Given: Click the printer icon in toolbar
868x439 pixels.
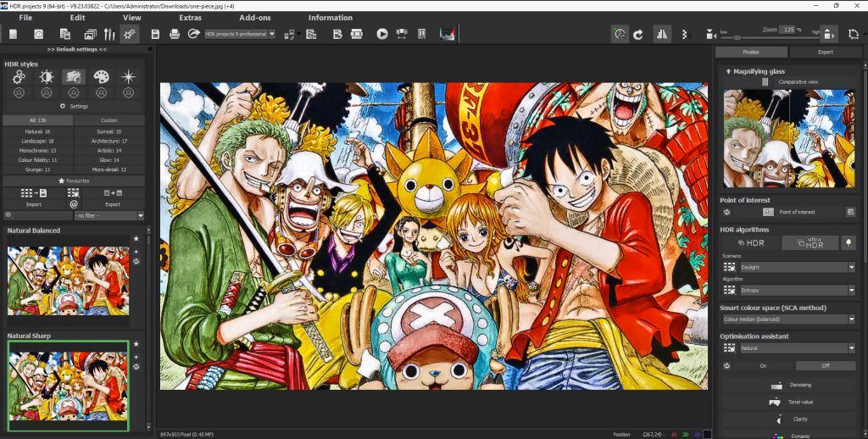Looking at the screenshot, I should pyautogui.click(x=175, y=34).
